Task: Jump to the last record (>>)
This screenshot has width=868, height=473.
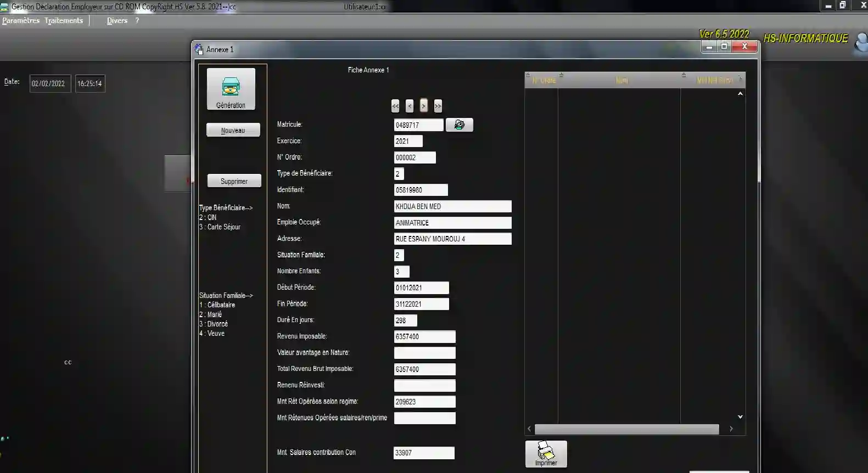Action: coord(438,106)
